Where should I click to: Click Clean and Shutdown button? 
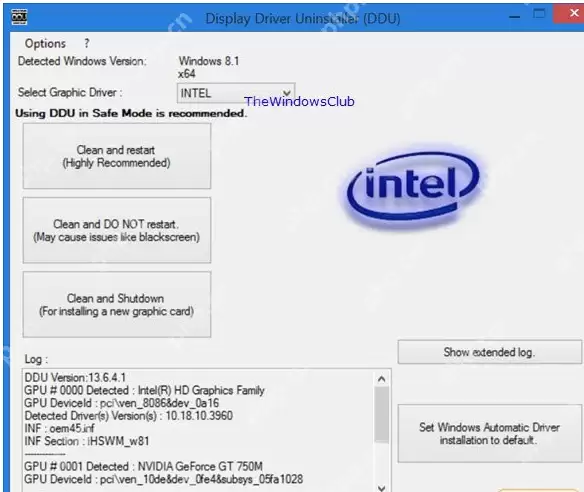coord(117,304)
